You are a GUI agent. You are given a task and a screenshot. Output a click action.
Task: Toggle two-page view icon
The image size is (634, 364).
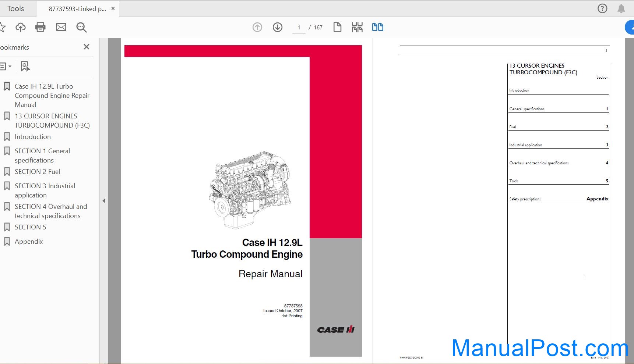(x=378, y=27)
